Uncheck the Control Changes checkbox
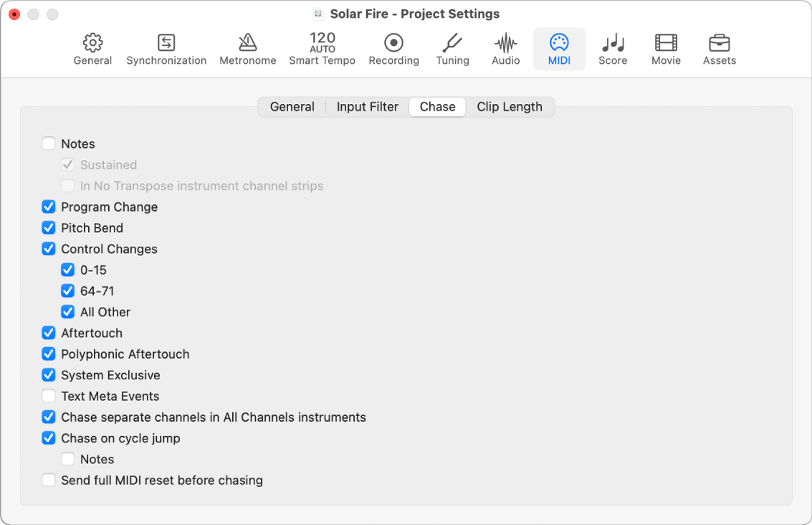812x525 pixels. (49, 249)
